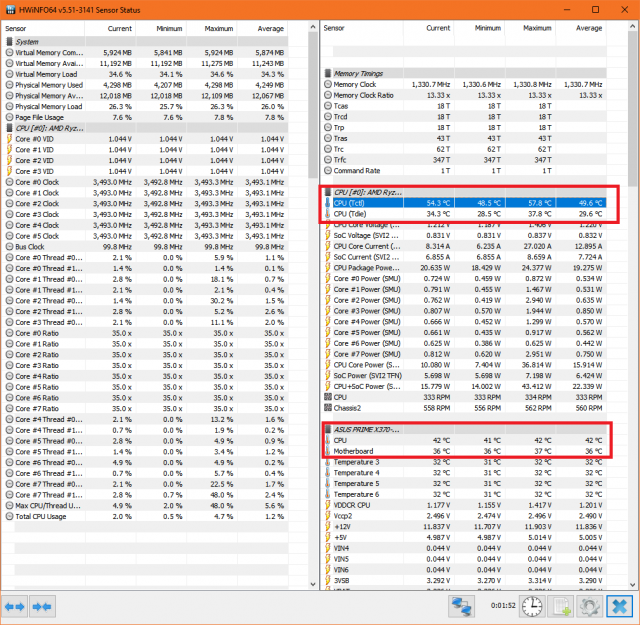Click the bolt icon beside CPU Package Power
Viewport: 640px width, 625px height.
(327, 268)
